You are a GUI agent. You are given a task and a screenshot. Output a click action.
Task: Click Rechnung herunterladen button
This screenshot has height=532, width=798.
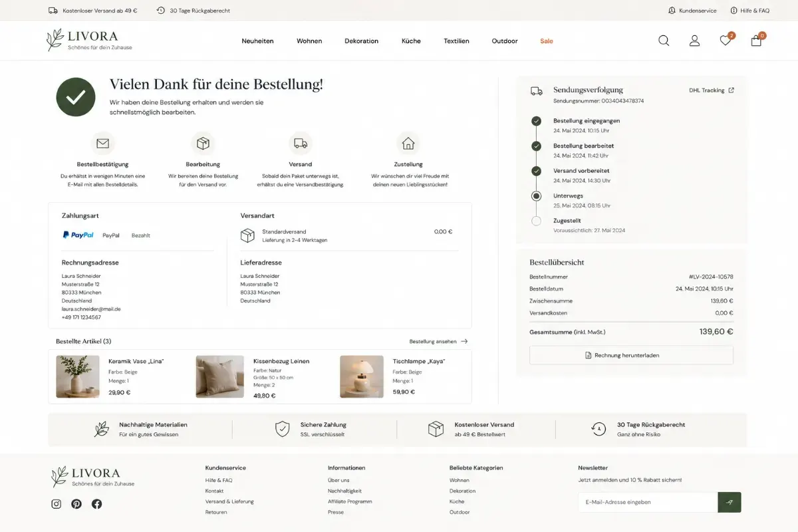coord(631,355)
